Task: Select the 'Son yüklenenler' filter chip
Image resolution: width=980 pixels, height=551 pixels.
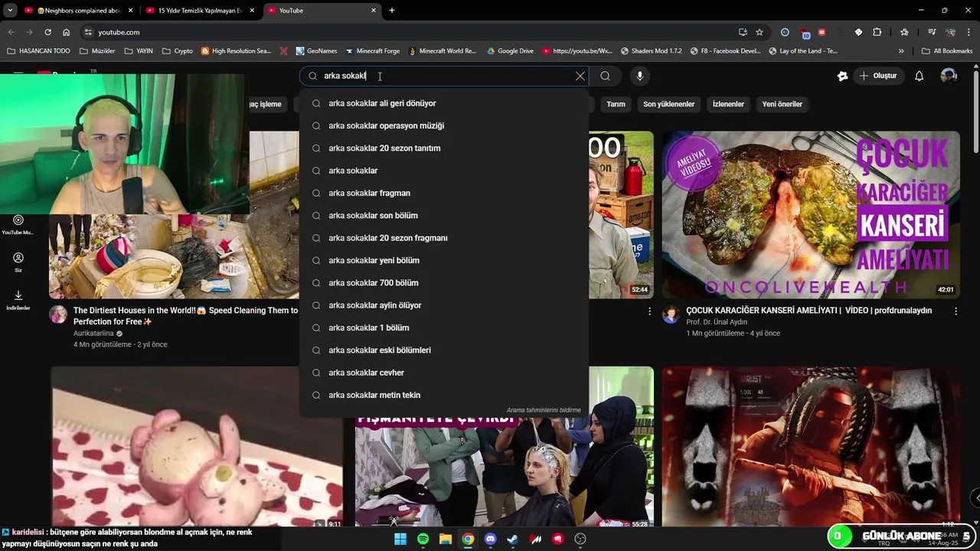Action: tap(668, 104)
